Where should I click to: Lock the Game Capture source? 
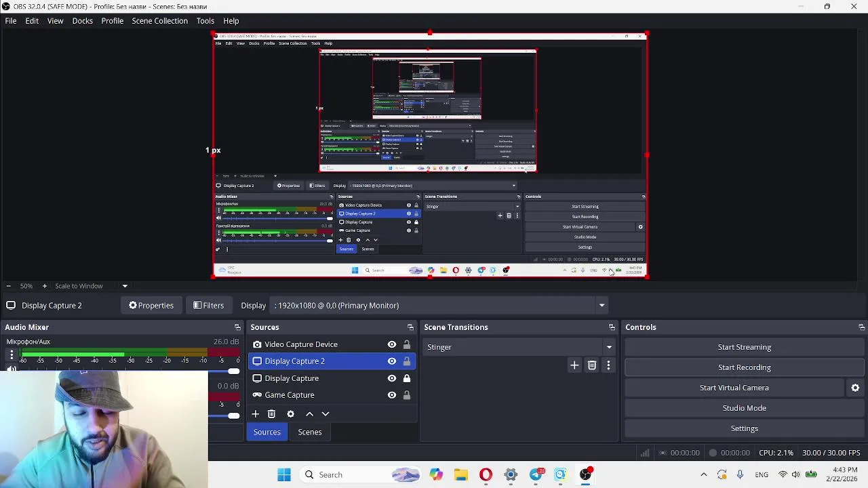[x=407, y=395]
